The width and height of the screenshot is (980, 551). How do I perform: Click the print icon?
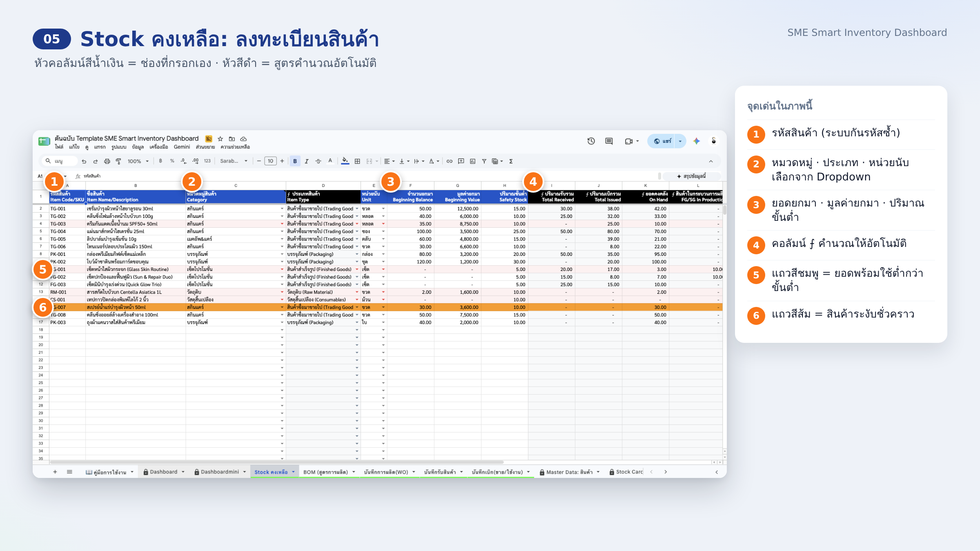(x=107, y=161)
